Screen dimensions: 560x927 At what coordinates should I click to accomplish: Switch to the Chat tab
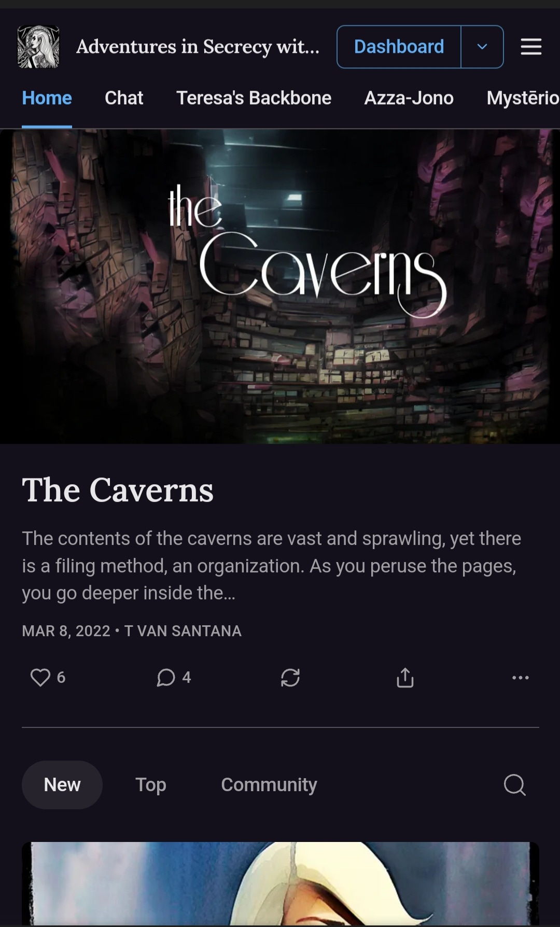[124, 98]
